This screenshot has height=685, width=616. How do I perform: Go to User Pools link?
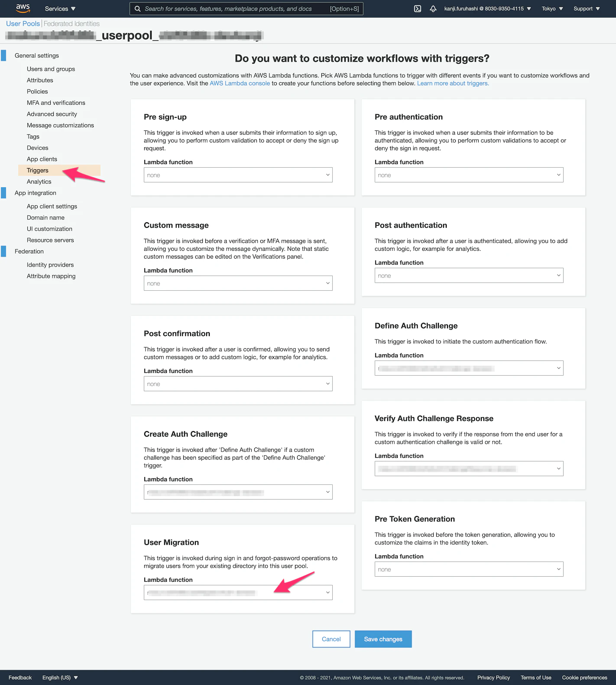pyautogui.click(x=23, y=23)
